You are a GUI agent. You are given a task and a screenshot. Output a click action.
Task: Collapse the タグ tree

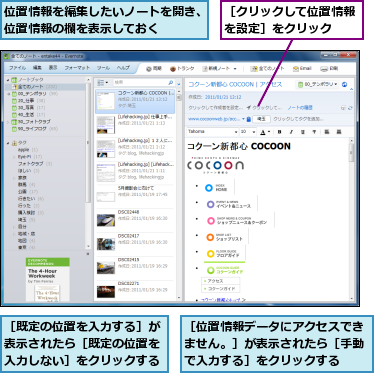8,143
